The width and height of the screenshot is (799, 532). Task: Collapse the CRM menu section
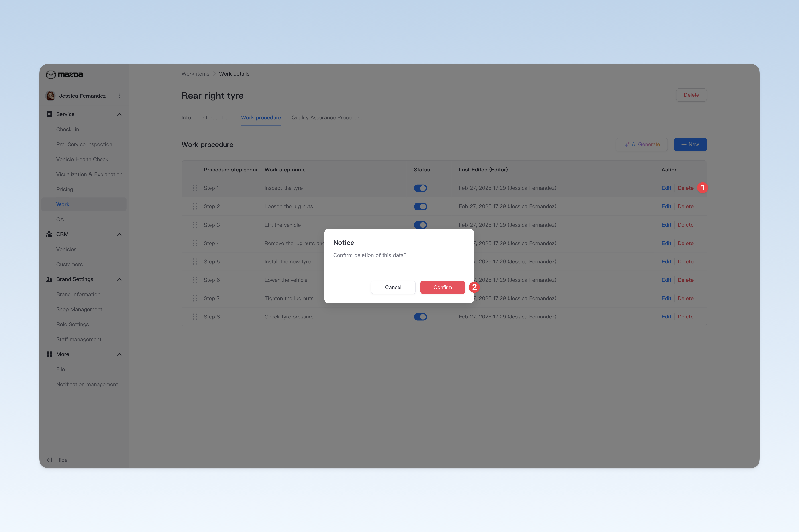pos(119,234)
